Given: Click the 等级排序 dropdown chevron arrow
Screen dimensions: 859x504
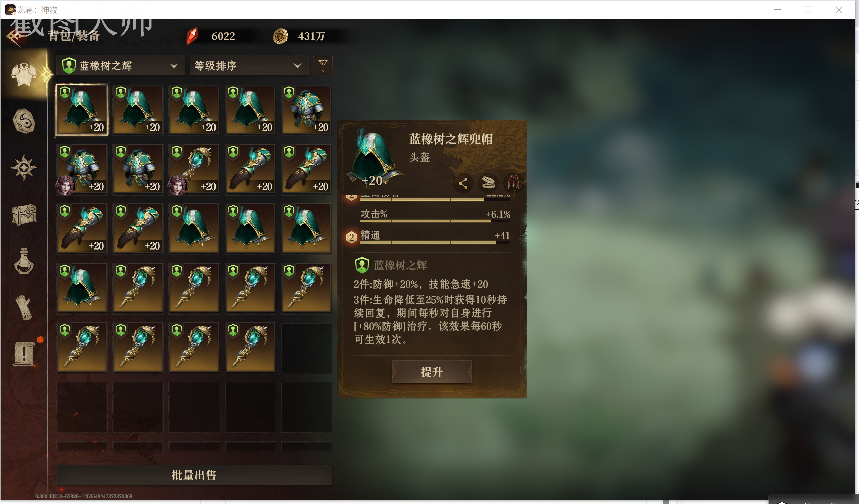Looking at the screenshot, I should pyautogui.click(x=297, y=66).
